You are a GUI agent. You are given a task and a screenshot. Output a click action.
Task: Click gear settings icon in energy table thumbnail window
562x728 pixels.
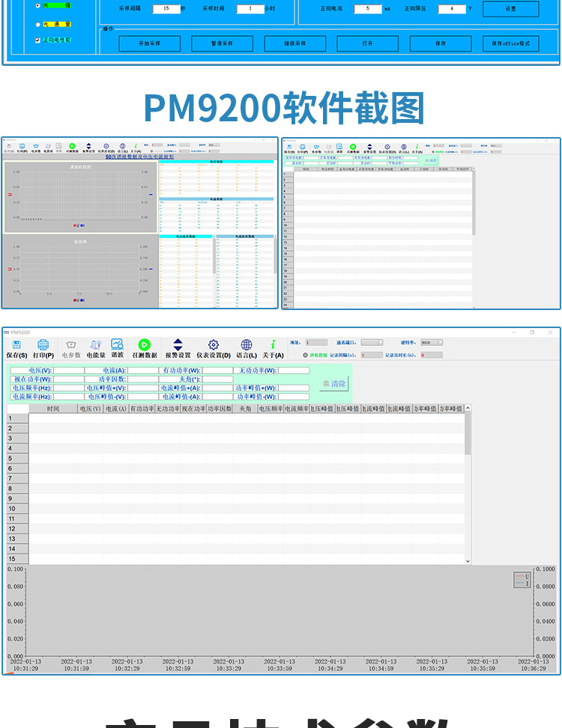tap(387, 148)
